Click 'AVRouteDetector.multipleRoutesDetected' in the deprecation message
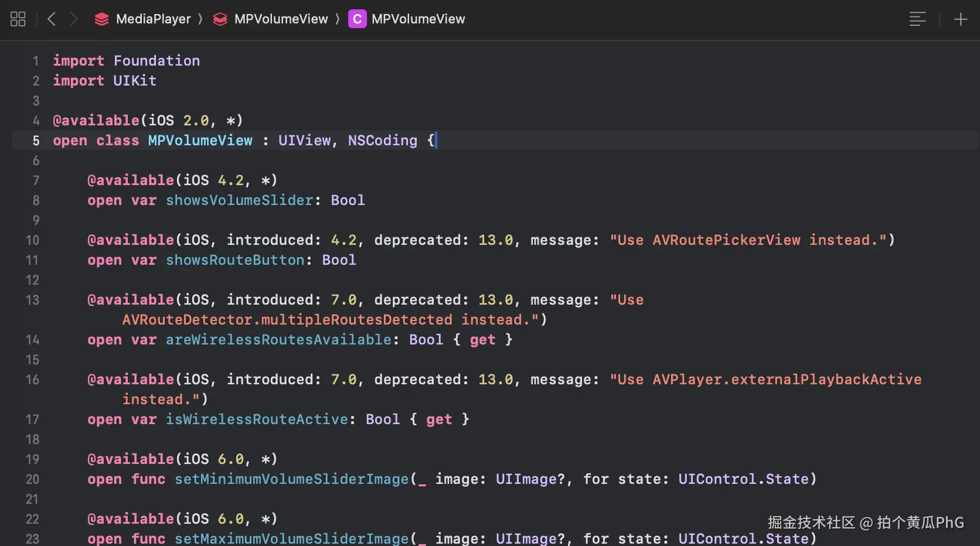This screenshot has width=980, height=546. [287, 320]
